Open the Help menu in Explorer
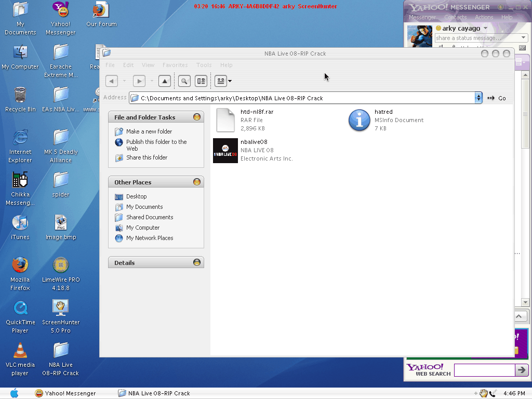 tap(227, 65)
